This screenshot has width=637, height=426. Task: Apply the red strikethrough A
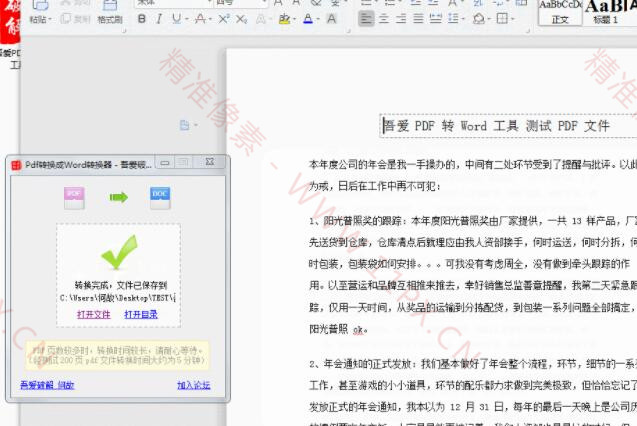200,19
